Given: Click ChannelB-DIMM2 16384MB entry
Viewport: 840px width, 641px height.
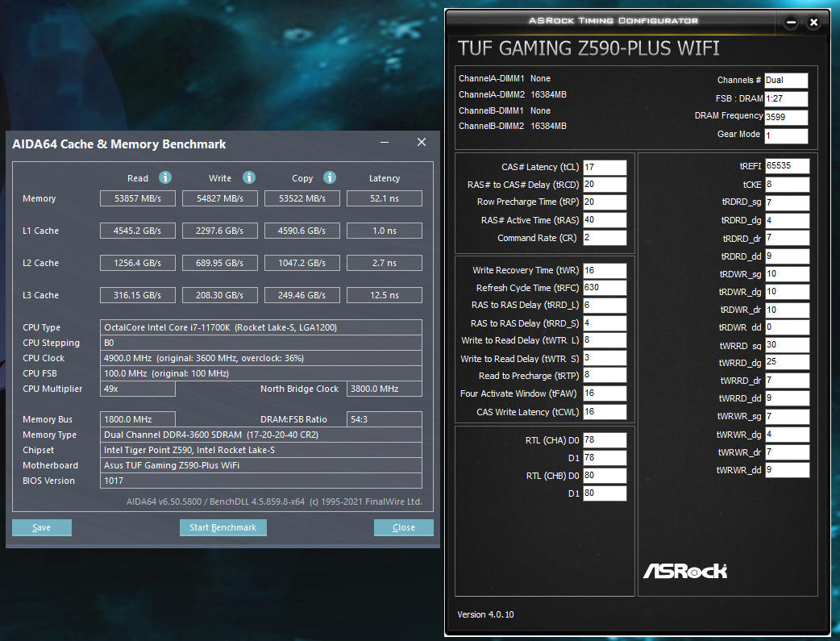Looking at the screenshot, I should (512, 126).
